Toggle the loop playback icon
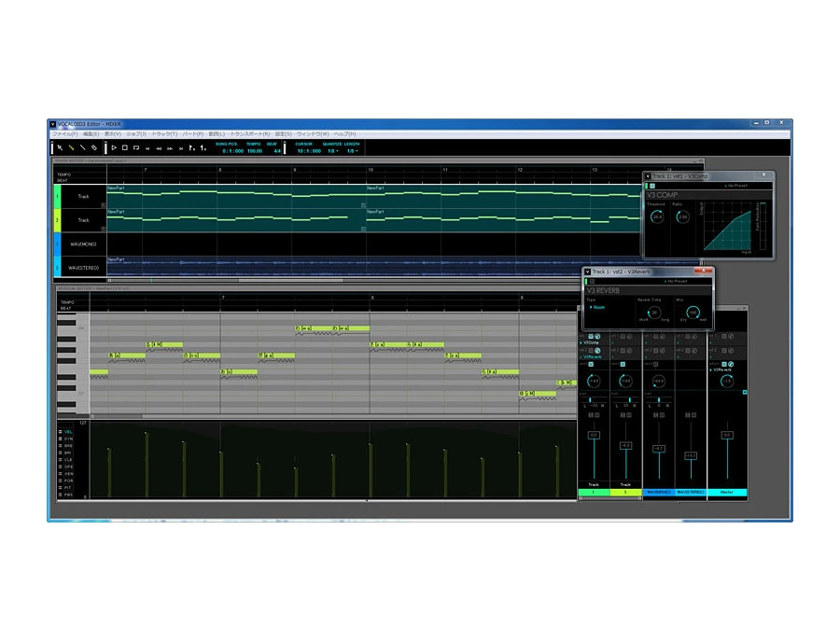 [136, 147]
